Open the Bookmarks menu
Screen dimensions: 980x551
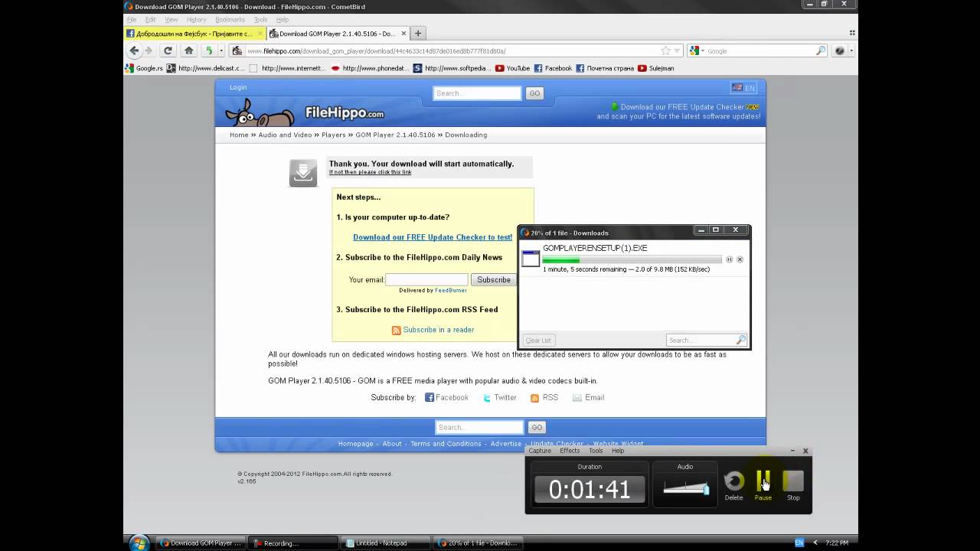(230, 19)
